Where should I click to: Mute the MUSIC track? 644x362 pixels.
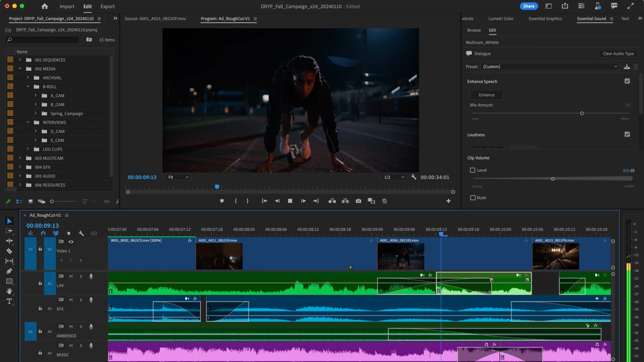click(x=71, y=345)
